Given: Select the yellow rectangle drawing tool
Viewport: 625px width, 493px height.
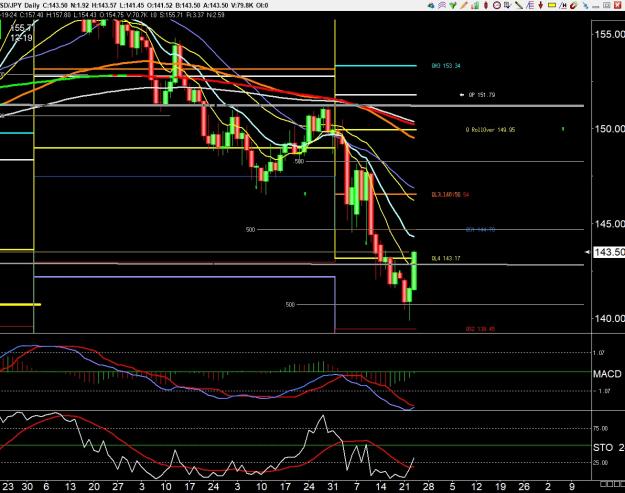Looking at the screenshot, I should click(552, 5).
